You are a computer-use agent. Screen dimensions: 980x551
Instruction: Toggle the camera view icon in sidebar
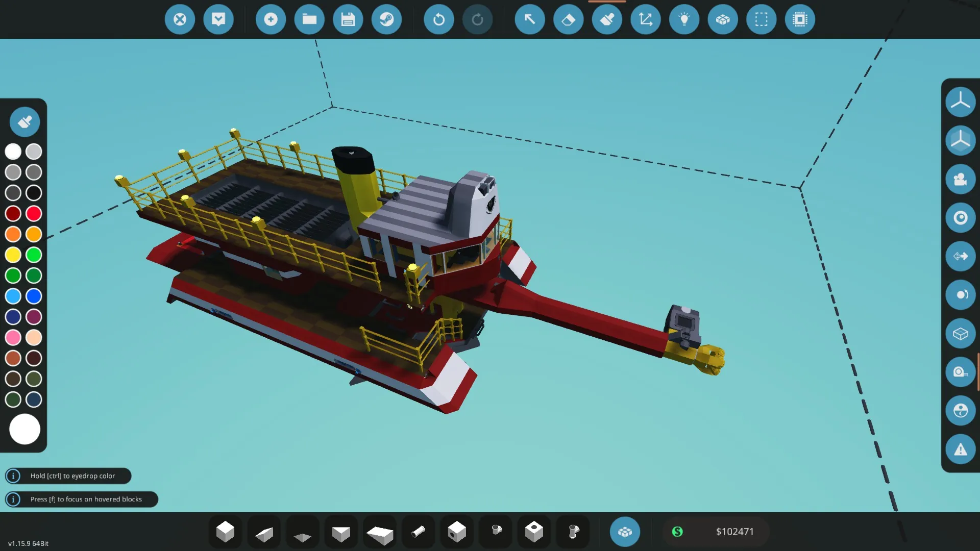[960, 179]
